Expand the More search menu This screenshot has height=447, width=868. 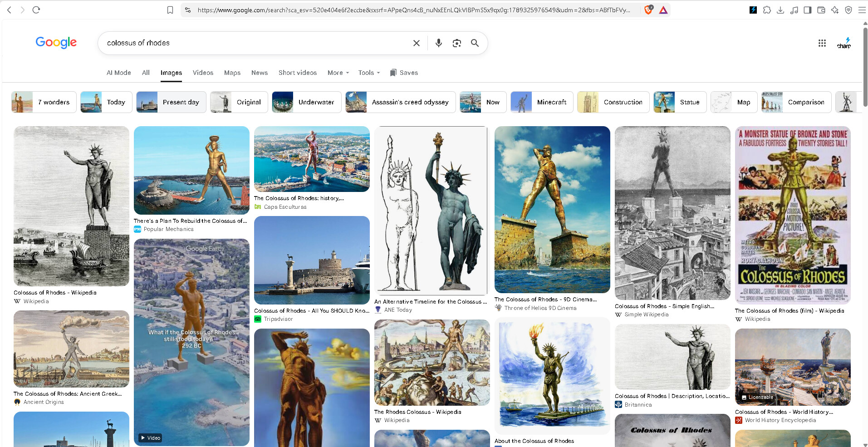(338, 73)
